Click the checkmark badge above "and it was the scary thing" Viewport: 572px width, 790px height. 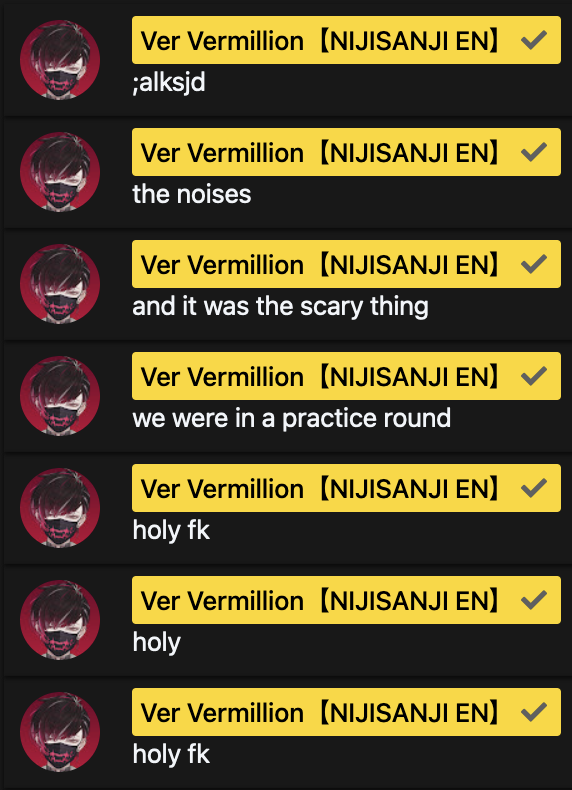pyautogui.click(x=534, y=264)
